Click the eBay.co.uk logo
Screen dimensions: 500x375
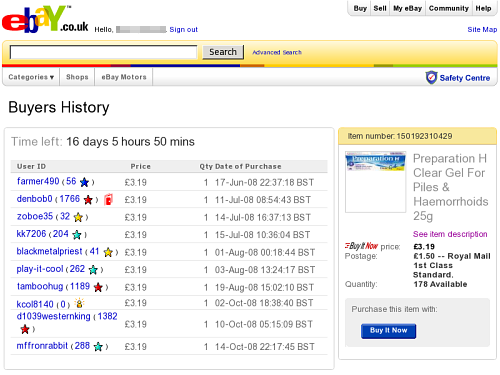tap(45, 19)
